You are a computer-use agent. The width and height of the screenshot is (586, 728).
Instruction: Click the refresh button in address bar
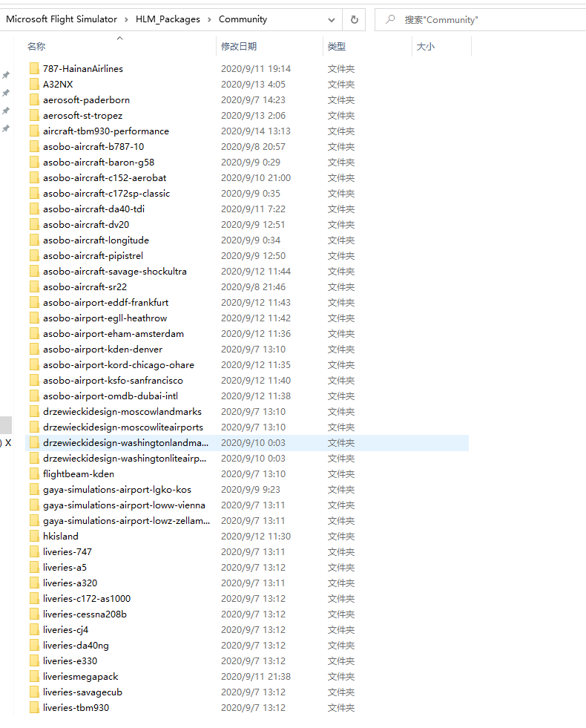click(354, 19)
